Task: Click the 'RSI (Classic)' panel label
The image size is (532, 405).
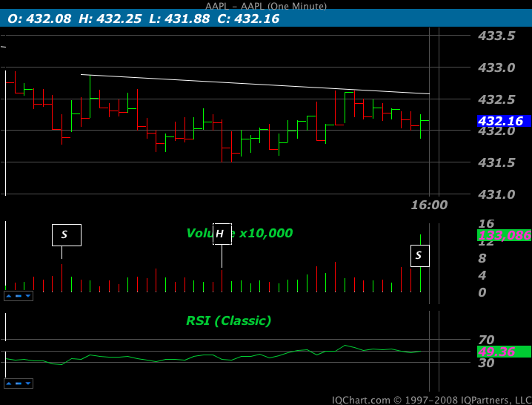Action: point(229,320)
